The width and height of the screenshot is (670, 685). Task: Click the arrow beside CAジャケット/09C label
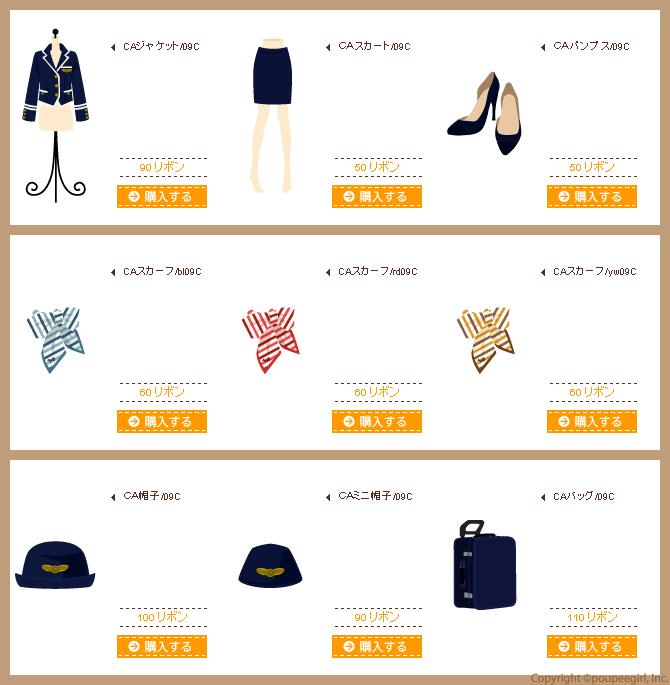click(x=113, y=47)
